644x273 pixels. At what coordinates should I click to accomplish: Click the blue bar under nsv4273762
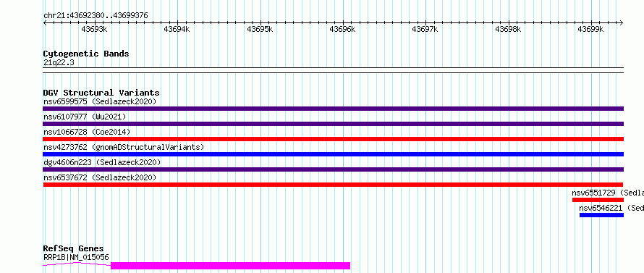tap(334, 154)
